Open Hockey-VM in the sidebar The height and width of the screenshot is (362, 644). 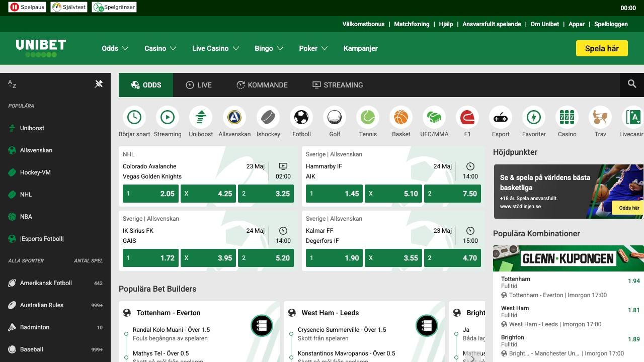coord(55,172)
